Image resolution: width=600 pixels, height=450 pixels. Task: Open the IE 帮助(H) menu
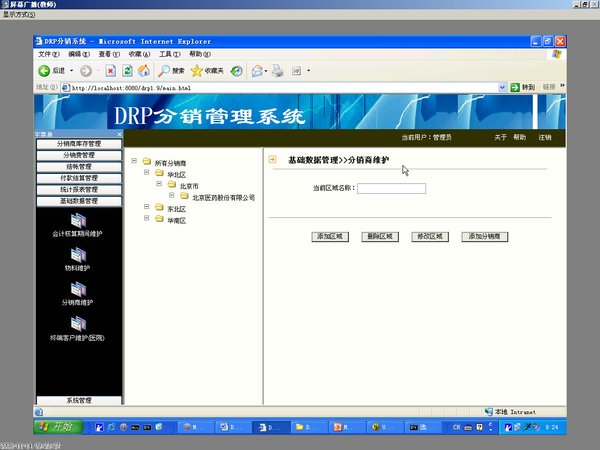click(x=200, y=54)
